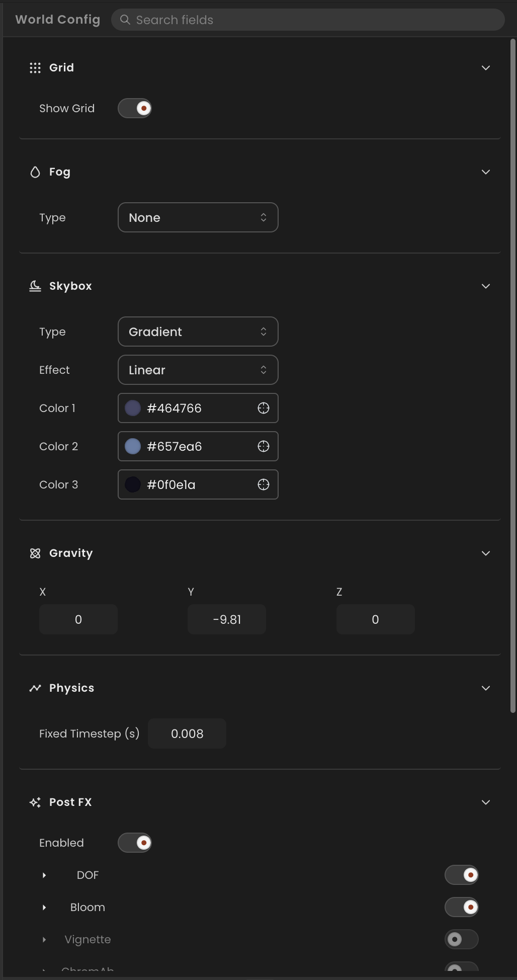This screenshot has height=980, width=517.
Task: Click the Gravity X value field
Action: coord(78,619)
